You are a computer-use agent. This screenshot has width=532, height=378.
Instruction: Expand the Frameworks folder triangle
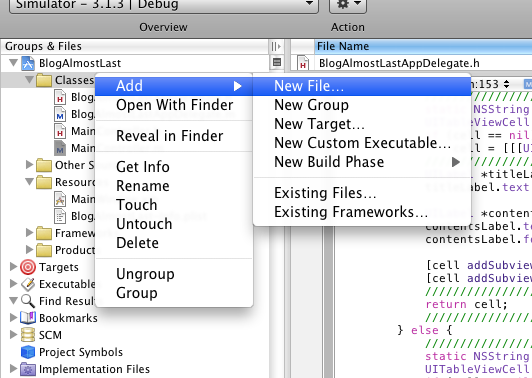30,233
